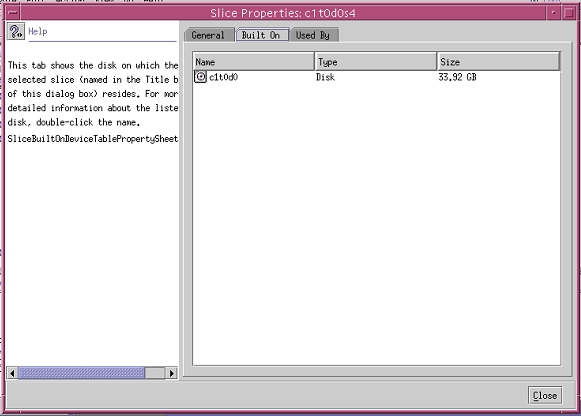Click left arrow of help scrollbar
This screenshot has width=581, height=416.
coord(12,373)
